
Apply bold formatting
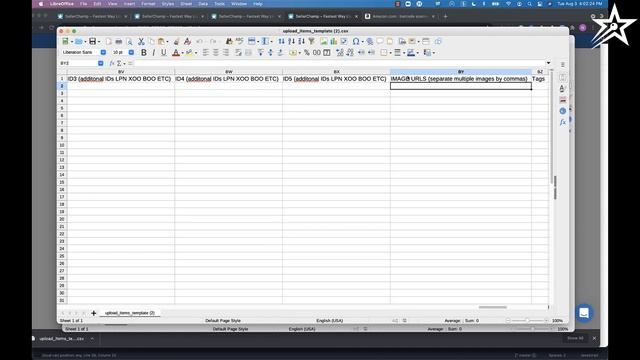(144, 53)
